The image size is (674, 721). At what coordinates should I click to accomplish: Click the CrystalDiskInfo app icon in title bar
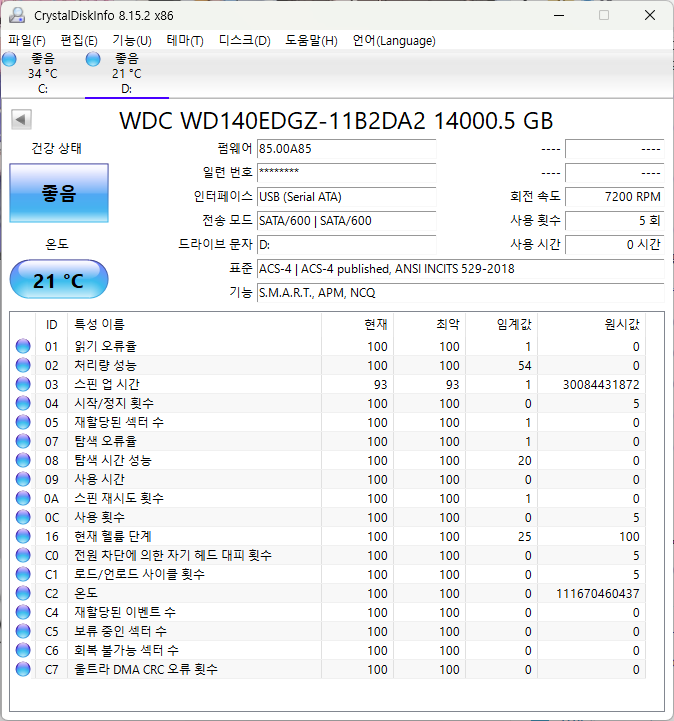point(17,15)
